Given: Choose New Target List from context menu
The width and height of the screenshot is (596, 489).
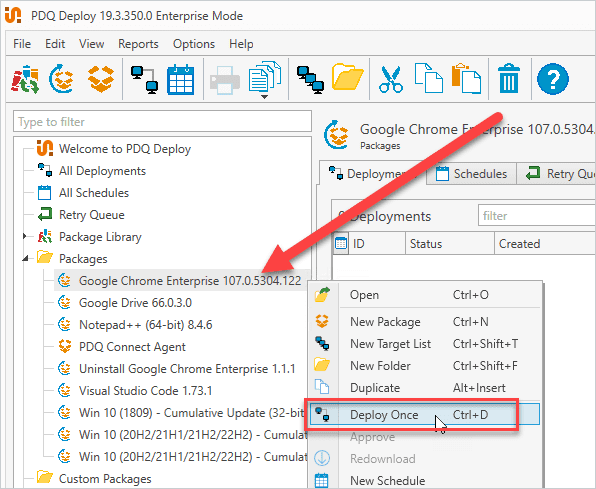Looking at the screenshot, I should coord(425,344).
